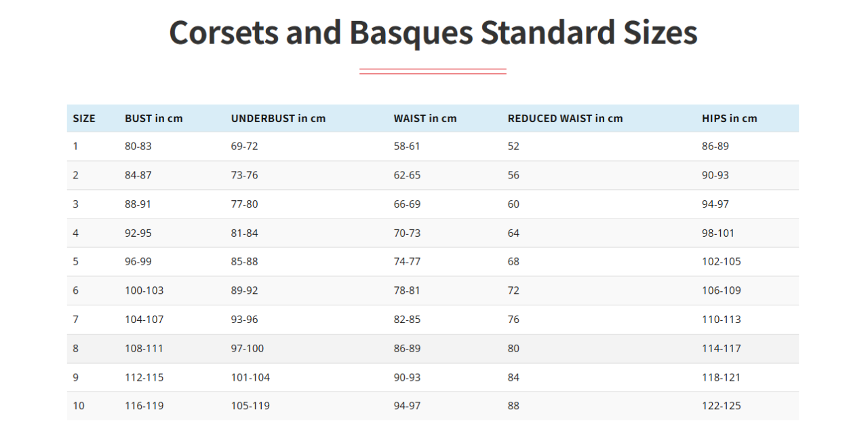
Task: Click the SIZE column header
Action: (84, 118)
